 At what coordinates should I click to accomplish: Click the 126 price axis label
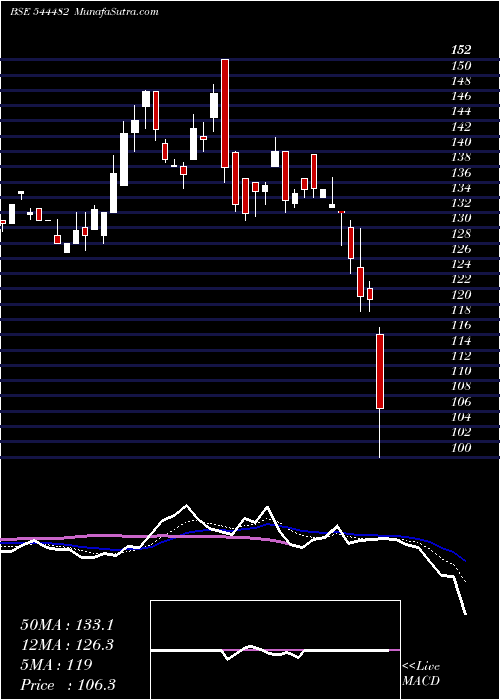click(461, 249)
